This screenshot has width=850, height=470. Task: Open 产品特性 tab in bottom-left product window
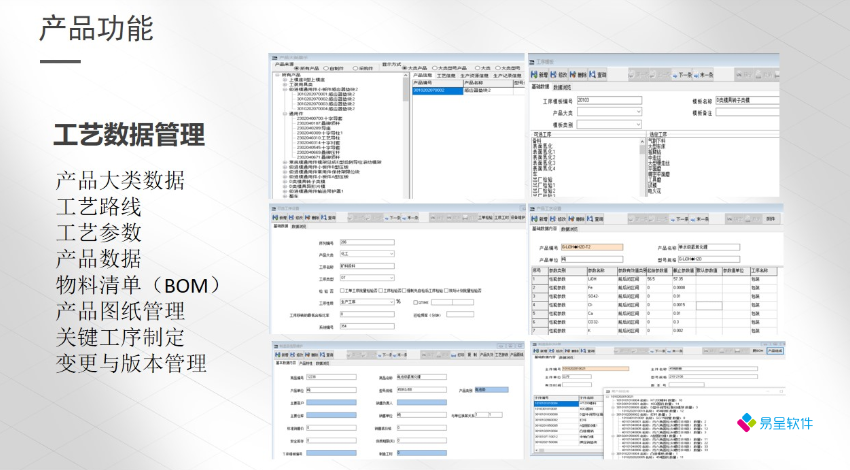pyautogui.click(x=306, y=363)
